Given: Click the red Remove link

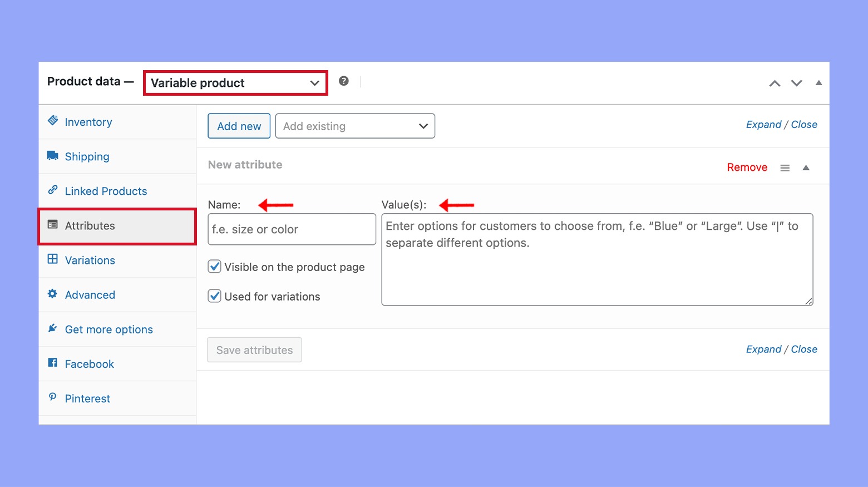Looking at the screenshot, I should pos(747,167).
